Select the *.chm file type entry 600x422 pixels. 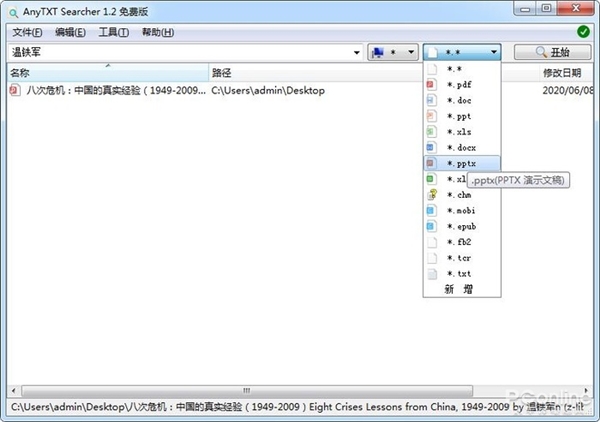point(459,195)
